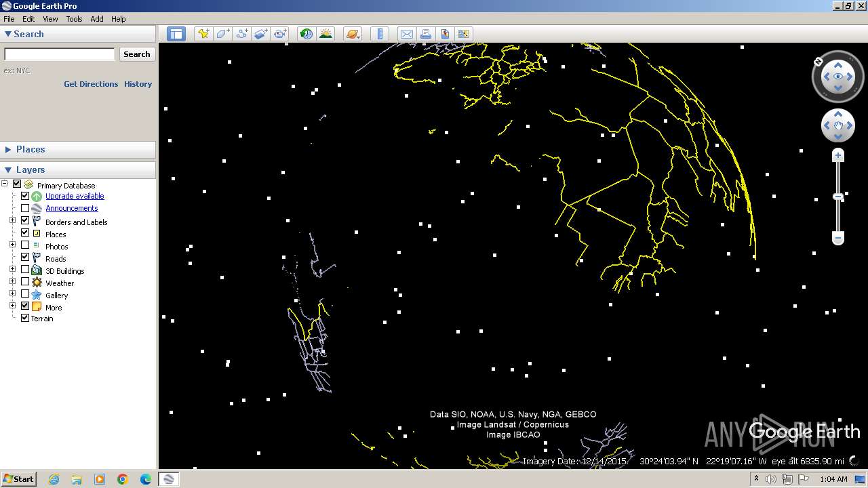Open the planet switcher (Earth, Sky, Mars)
868x488 pixels.
[x=353, y=34]
